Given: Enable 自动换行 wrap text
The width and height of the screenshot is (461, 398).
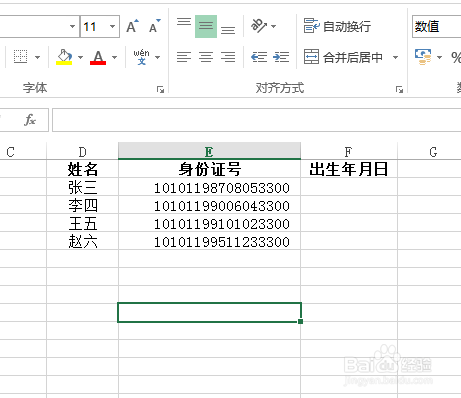Looking at the screenshot, I should 337,26.
